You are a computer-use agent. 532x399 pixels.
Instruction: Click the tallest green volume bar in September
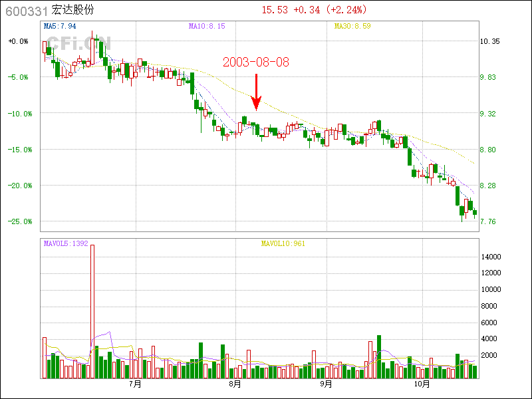point(379,357)
